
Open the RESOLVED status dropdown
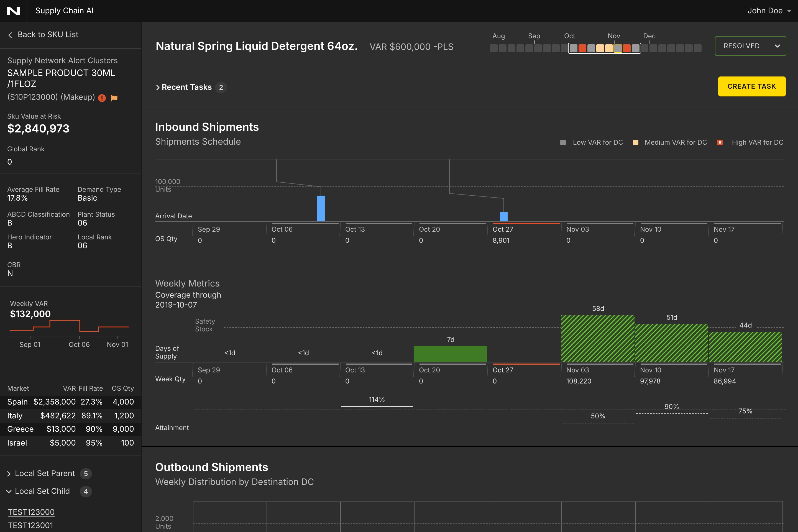click(750, 46)
